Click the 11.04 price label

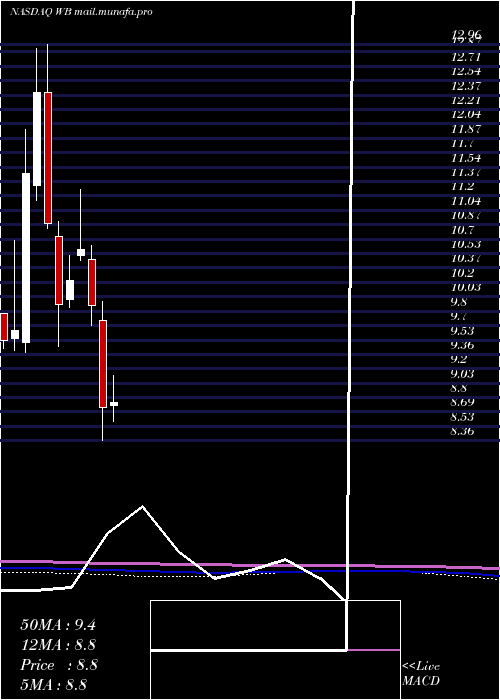click(x=466, y=201)
